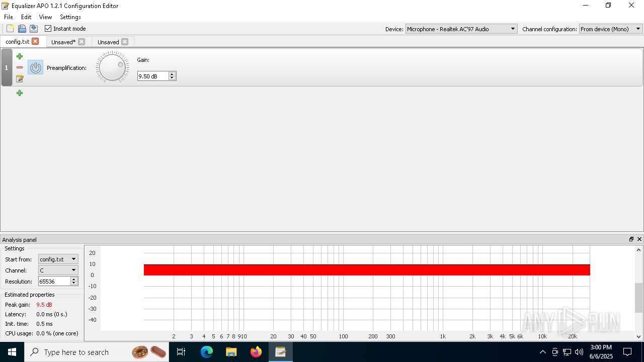The image size is (644, 362).
Task: Click the volume speaker tray icon
Action: pos(579,352)
